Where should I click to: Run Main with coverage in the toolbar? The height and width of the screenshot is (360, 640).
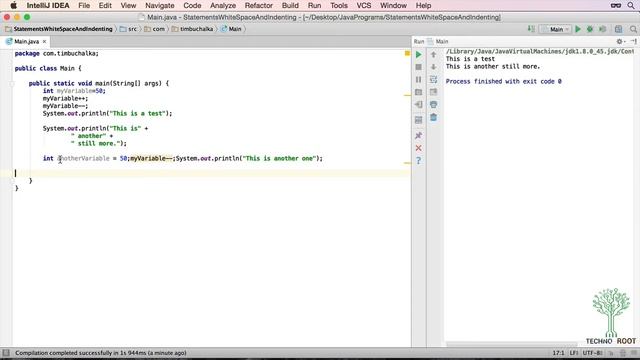point(602,29)
